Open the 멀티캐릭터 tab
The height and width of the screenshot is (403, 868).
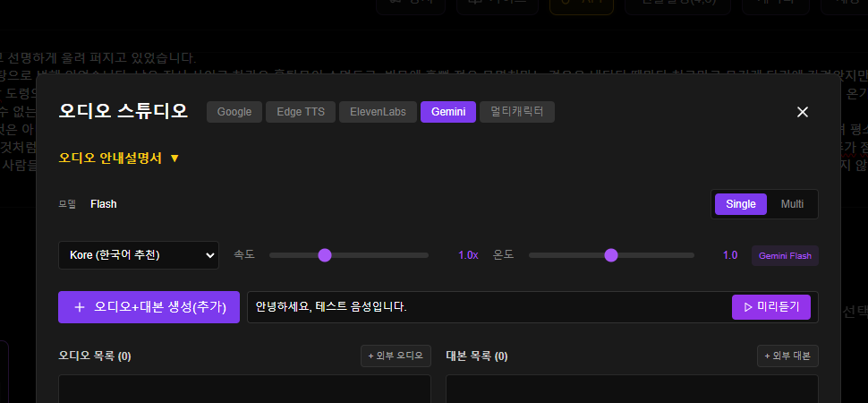517,112
